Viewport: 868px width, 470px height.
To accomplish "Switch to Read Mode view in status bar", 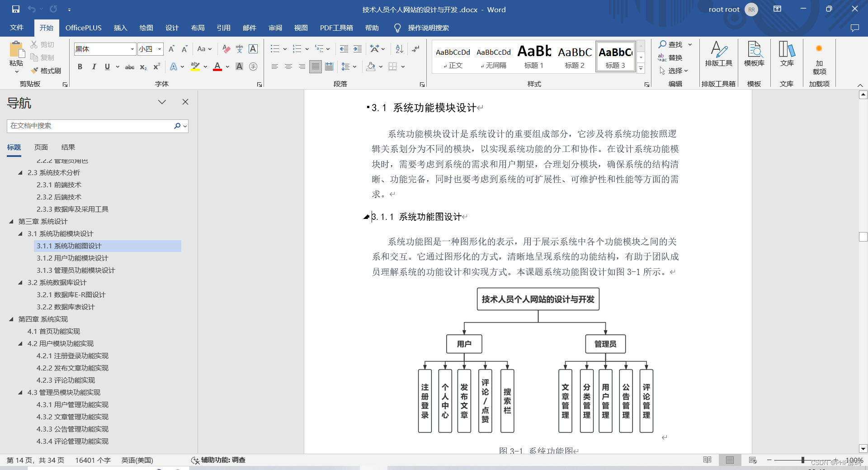I will coord(708,460).
